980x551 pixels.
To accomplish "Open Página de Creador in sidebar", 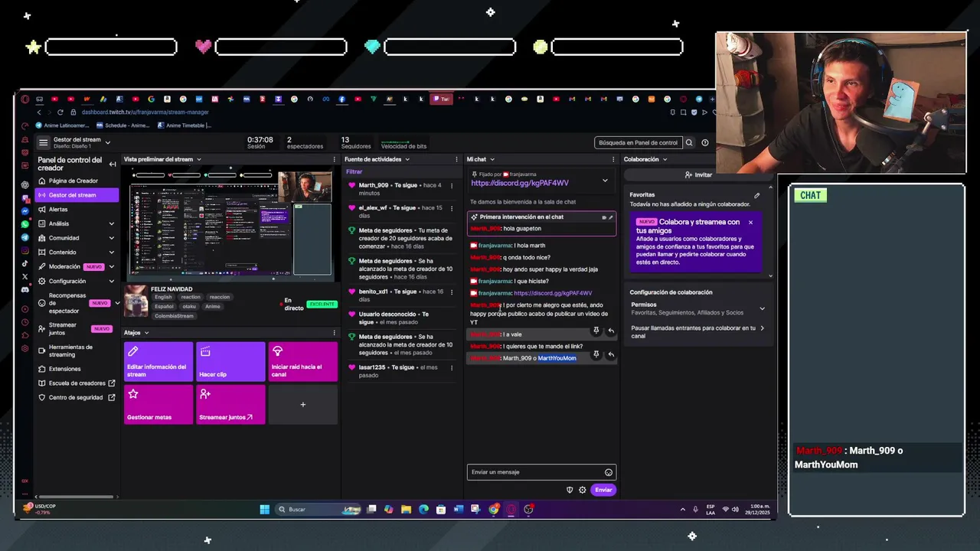I will [x=73, y=181].
